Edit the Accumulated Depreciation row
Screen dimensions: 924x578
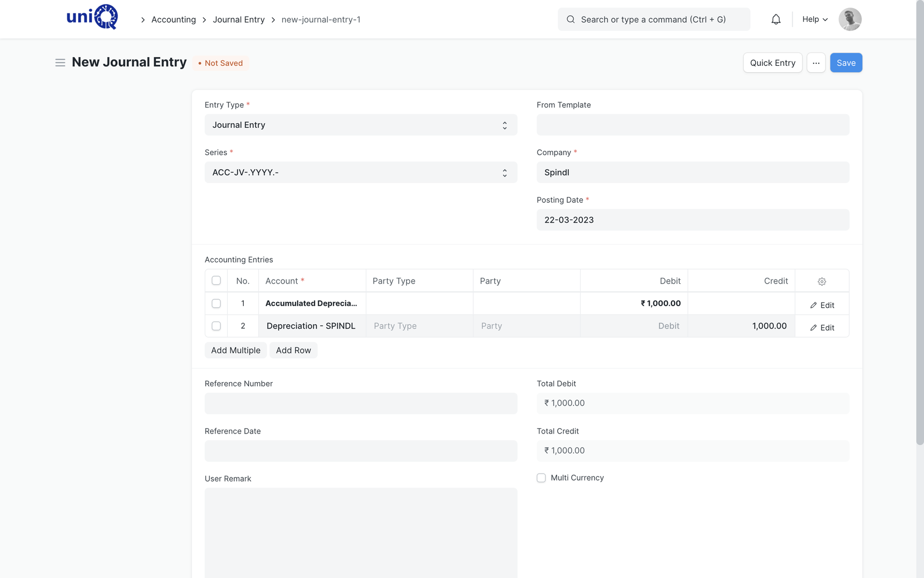point(822,305)
